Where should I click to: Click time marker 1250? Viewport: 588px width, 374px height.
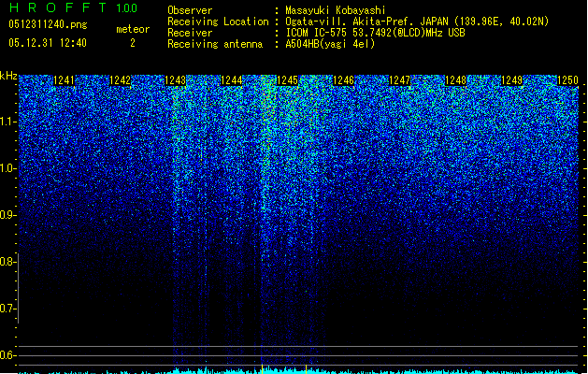tap(567, 80)
